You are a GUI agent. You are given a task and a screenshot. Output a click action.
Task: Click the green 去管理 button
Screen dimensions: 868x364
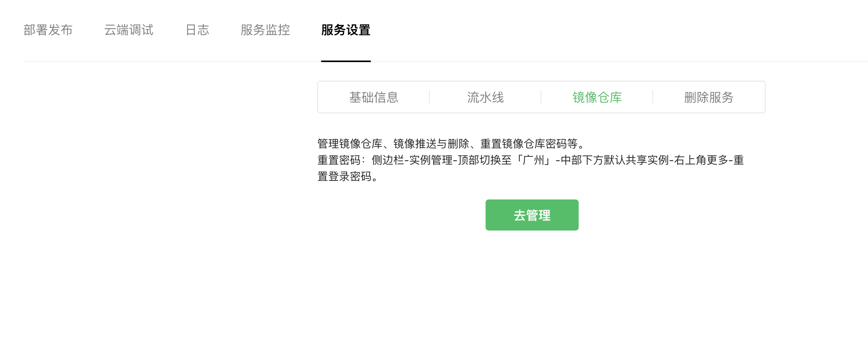pyautogui.click(x=532, y=215)
